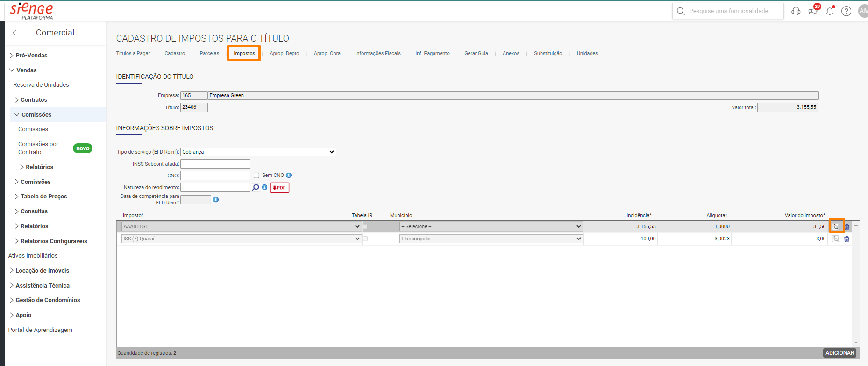
Task: Click the Sienge Plataforma logo
Action: tap(32, 11)
